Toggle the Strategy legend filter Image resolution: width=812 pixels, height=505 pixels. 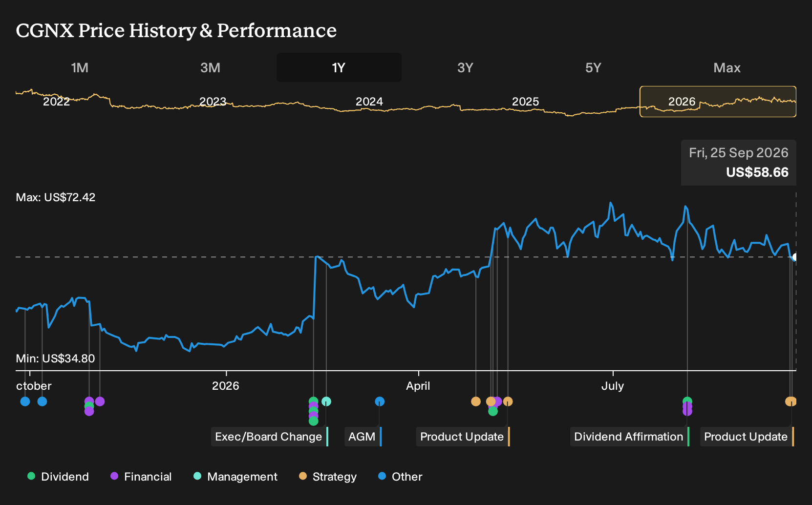pyautogui.click(x=328, y=477)
